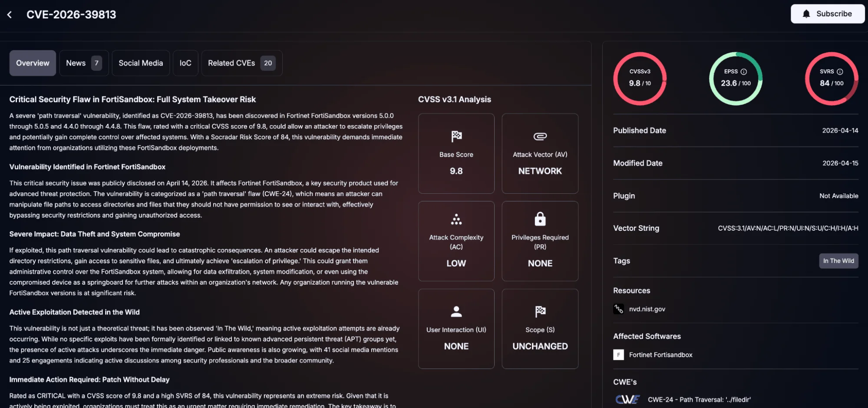Click the Attack Complexity dots icon
Viewport: 868px width, 408px height.
(x=456, y=219)
